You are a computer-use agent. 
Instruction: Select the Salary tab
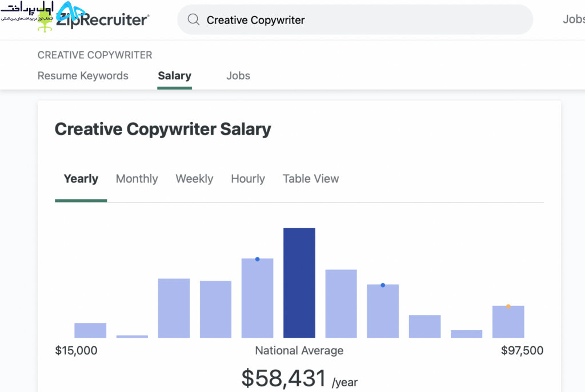click(174, 76)
